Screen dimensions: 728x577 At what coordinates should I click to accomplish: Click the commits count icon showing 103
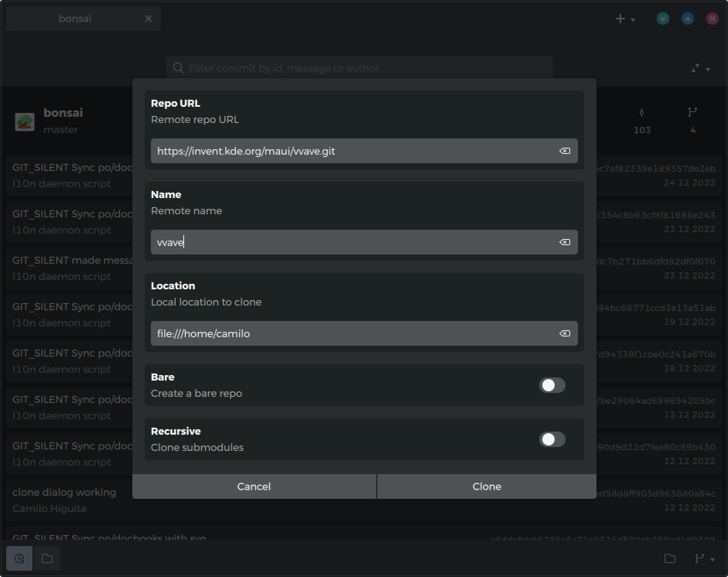641,112
